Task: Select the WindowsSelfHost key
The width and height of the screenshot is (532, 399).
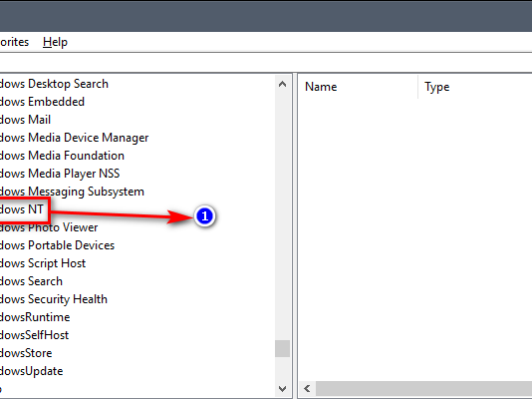Action: (x=34, y=335)
